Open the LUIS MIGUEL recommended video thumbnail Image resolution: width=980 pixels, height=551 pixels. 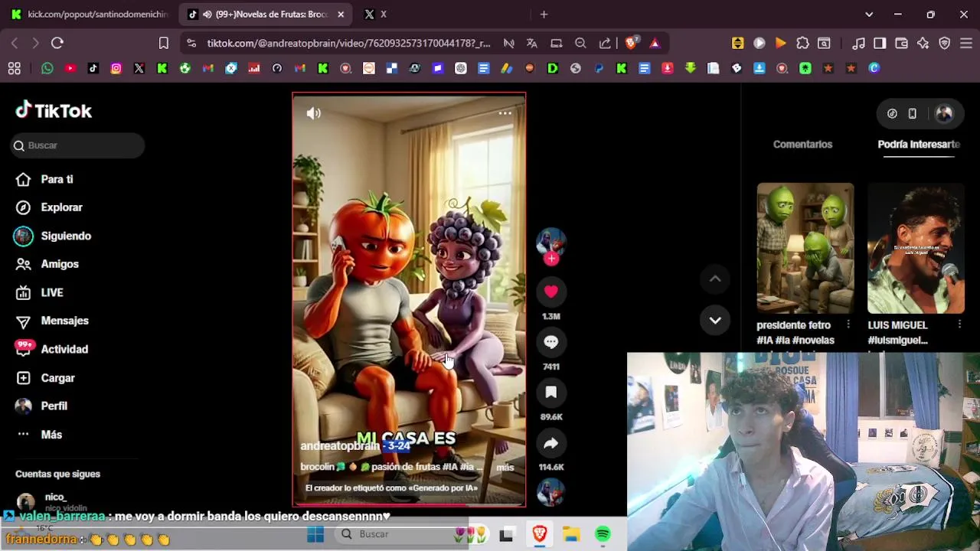[x=916, y=248]
